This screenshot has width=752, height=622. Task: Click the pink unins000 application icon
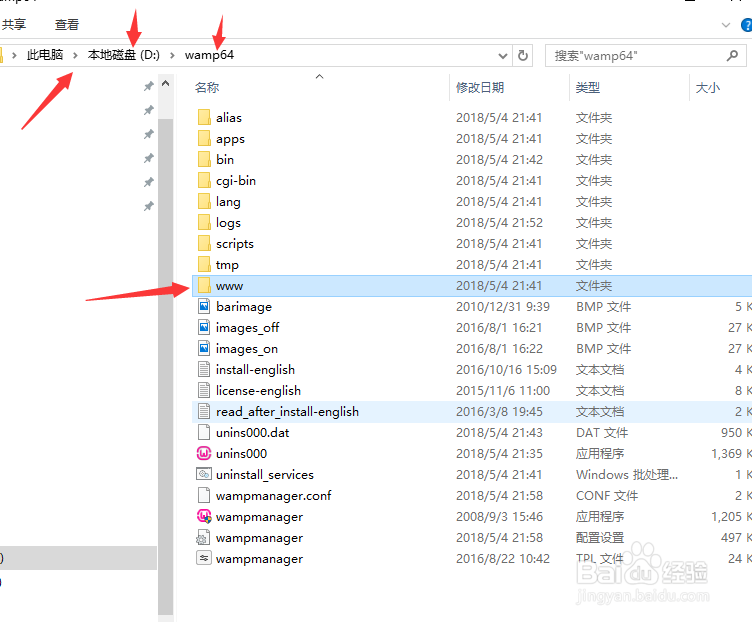[204, 453]
